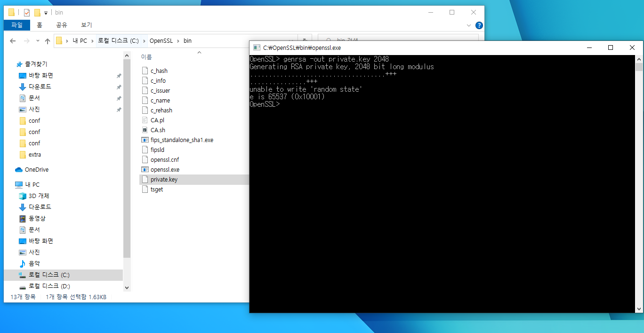Click the OpenSSL breadcrumb in address bar
The height and width of the screenshot is (333, 644).
[x=161, y=41]
